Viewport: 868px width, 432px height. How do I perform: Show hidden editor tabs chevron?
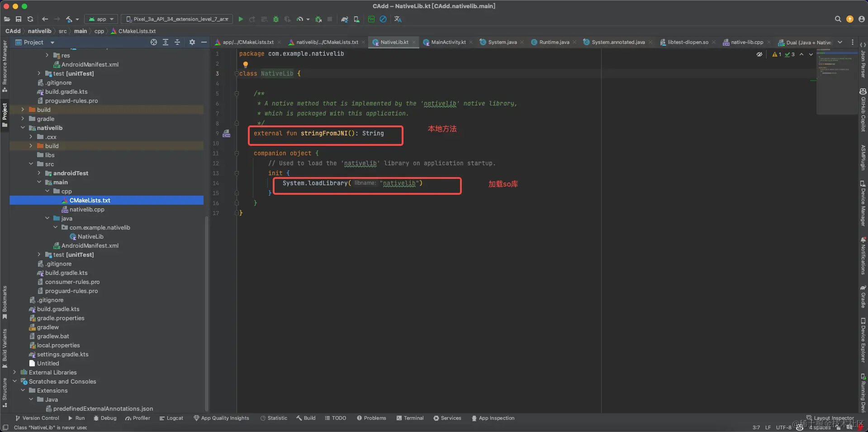coord(840,42)
